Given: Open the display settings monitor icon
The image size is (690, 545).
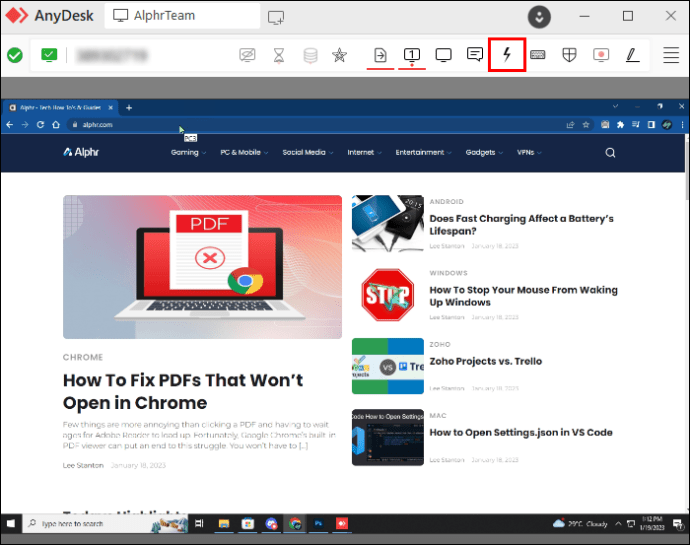Looking at the screenshot, I should click(443, 55).
